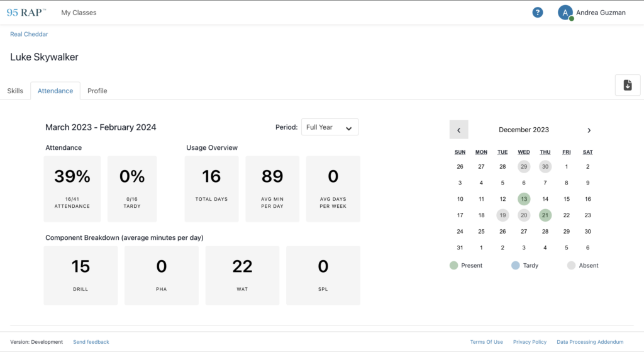The width and height of the screenshot is (644, 352).
Task: Click the March 2023 - February 2024 heading
Action: point(101,127)
